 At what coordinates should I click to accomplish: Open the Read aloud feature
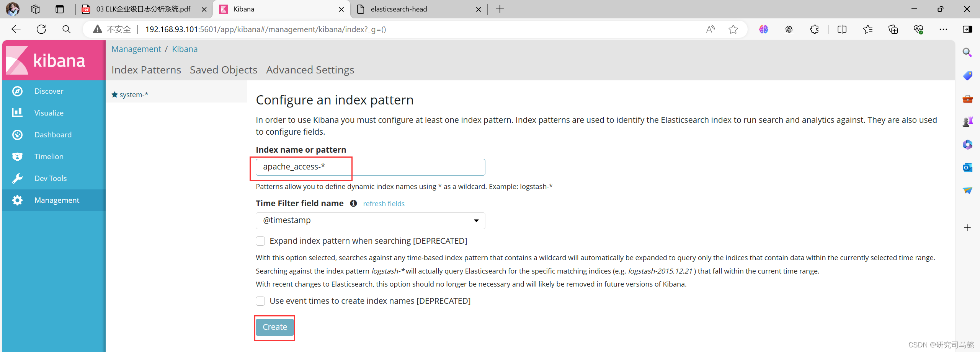coord(710,29)
